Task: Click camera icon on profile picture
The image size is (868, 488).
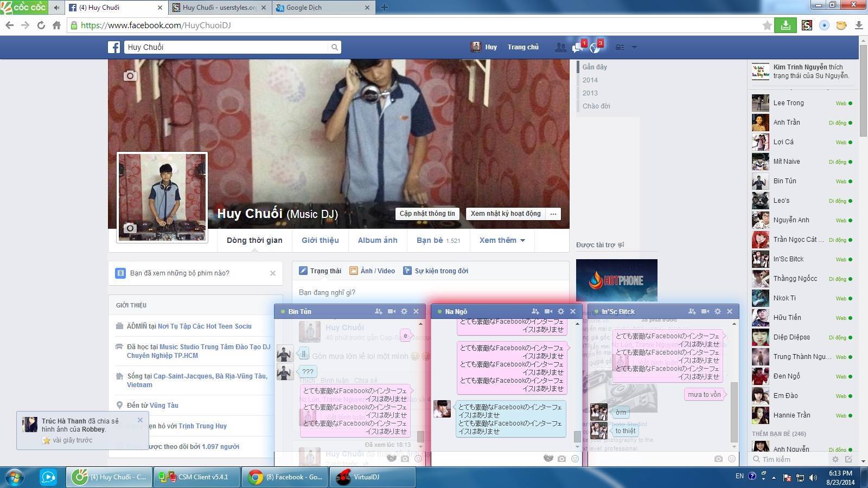Action: 130,228
